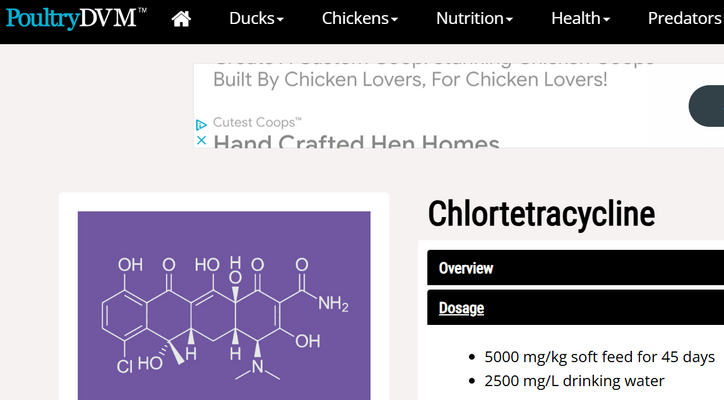Click the dark ad button at right
The image size is (724, 400).
(706, 106)
